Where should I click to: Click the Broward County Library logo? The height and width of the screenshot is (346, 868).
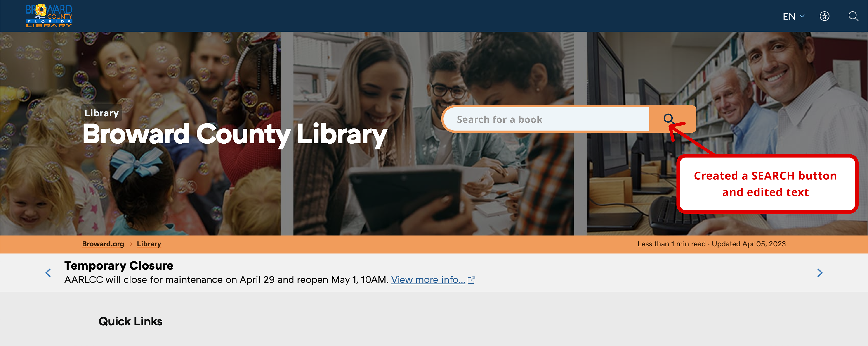[49, 16]
